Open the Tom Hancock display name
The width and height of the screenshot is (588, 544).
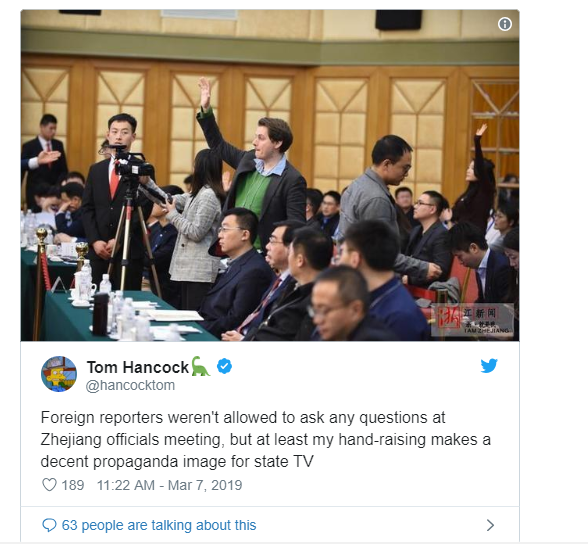coord(138,367)
